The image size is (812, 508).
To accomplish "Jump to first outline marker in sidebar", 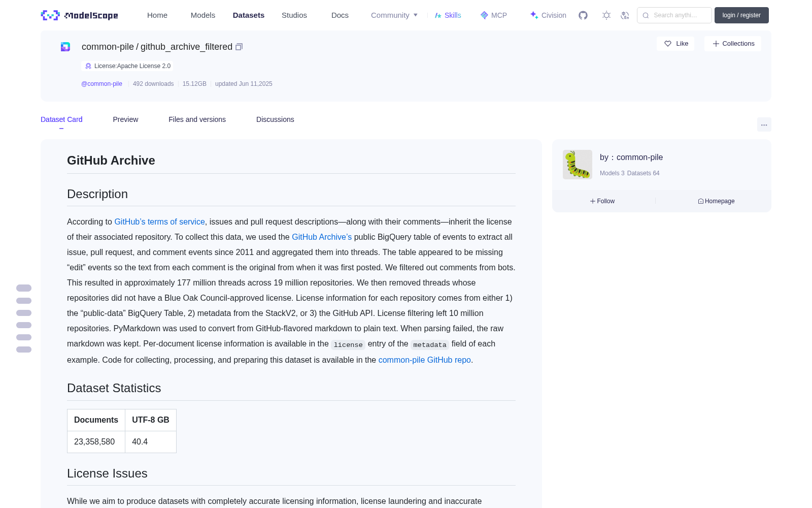I will [24, 288].
